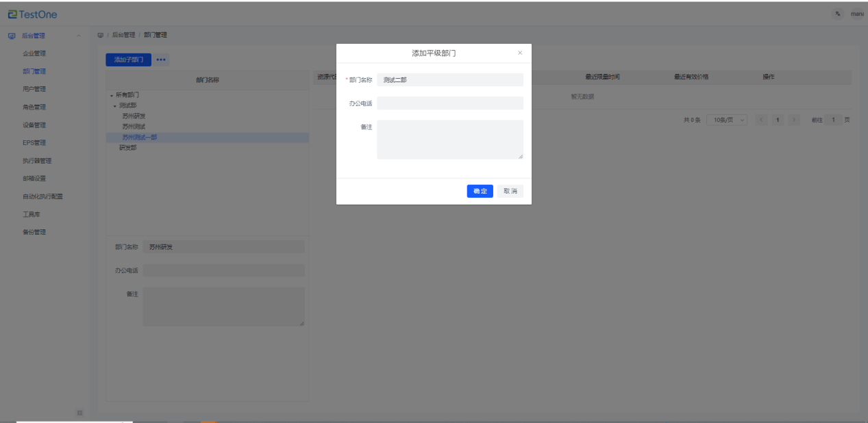This screenshot has height=423, width=868.
Task: Open 工具库 in the sidebar
Action: (x=32, y=214)
